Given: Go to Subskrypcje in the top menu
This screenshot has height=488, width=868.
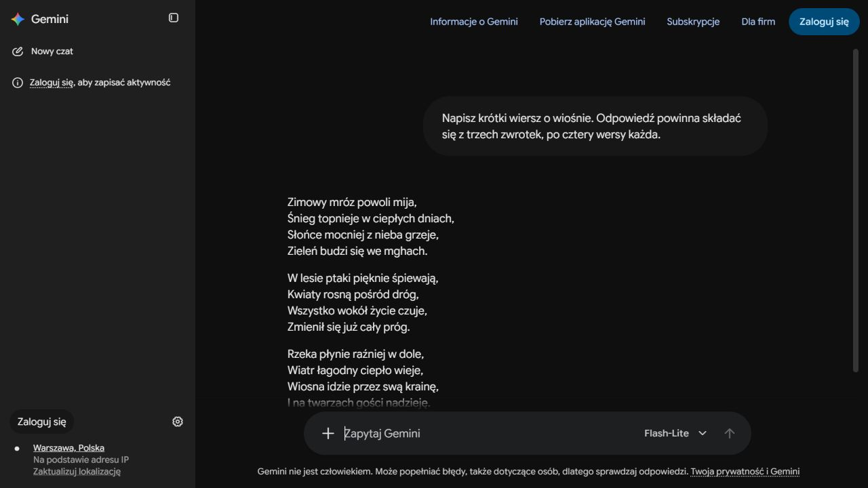Looking at the screenshot, I should click(x=693, y=22).
